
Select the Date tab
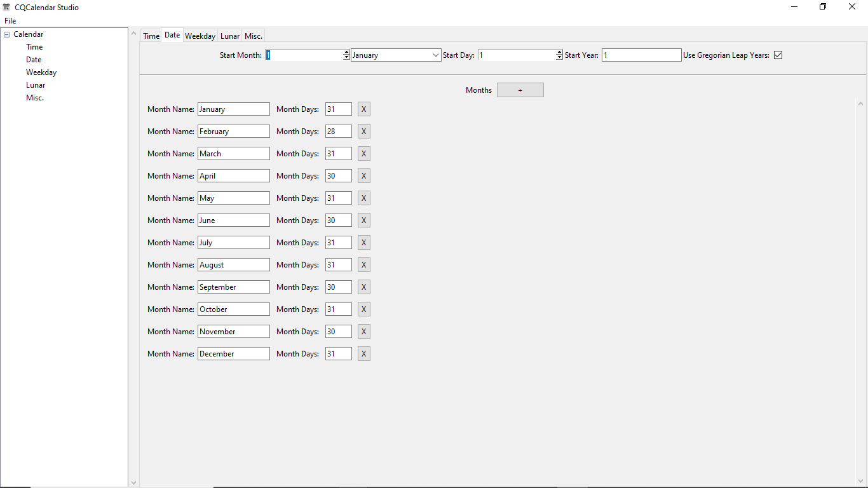tap(172, 35)
